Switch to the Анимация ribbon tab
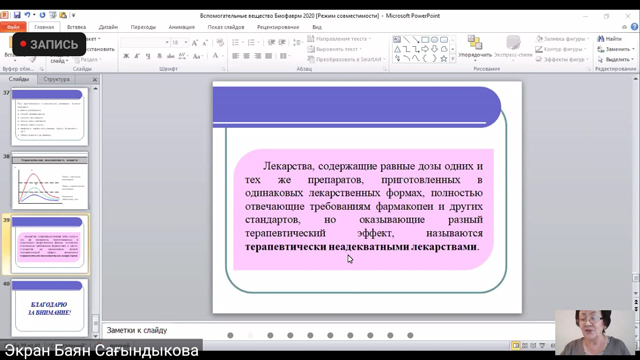This screenshot has height=360, width=640. click(x=182, y=27)
